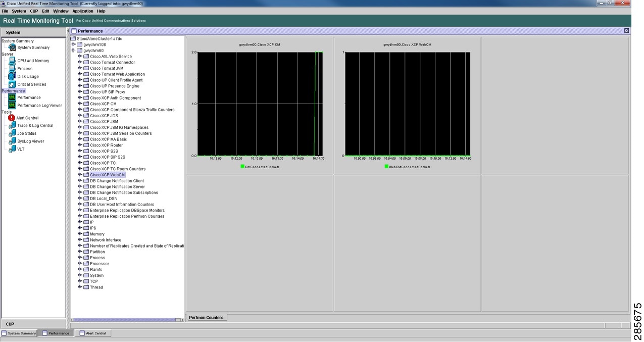Open System Summary icon in sidebar
This screenshot has height=342, width=644.
(x=12, y=47)
